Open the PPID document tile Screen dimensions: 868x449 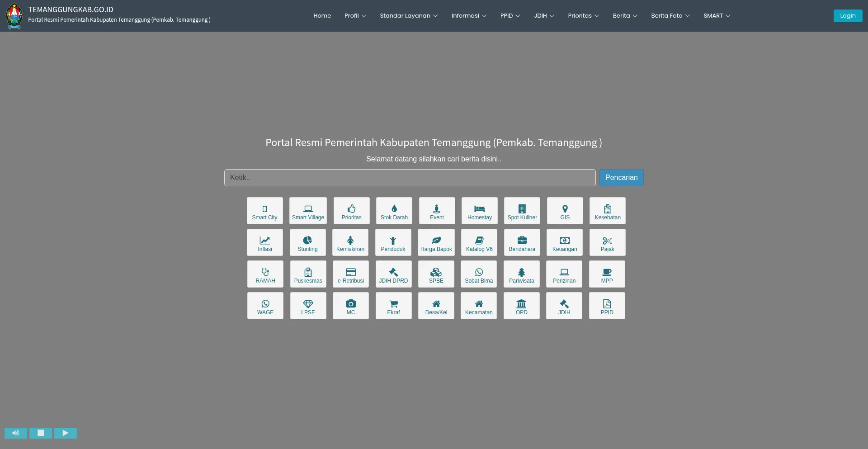pyautogui.click(x=607, y=306)
